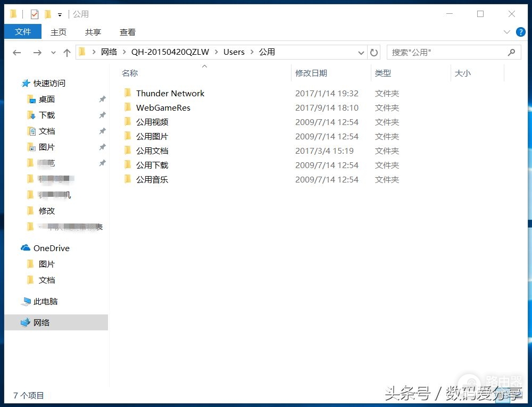Select 下载 under quick access
The height and width of the screenshot is (407, 532).
[47, 115]
